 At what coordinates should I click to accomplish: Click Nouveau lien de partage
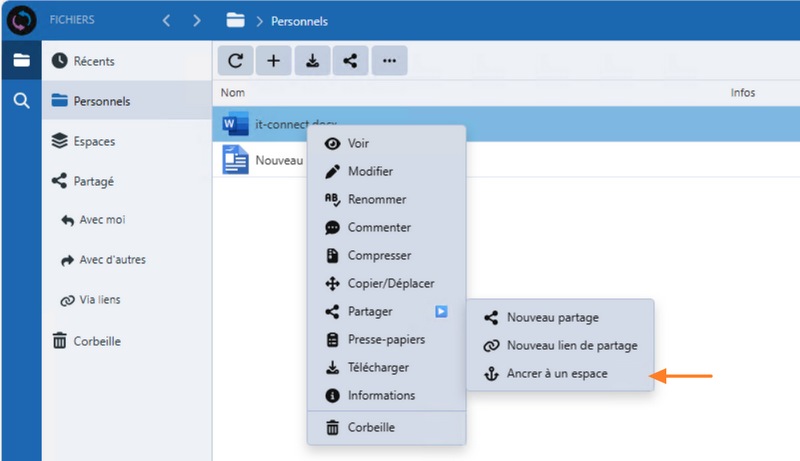(x=571, y=346)
